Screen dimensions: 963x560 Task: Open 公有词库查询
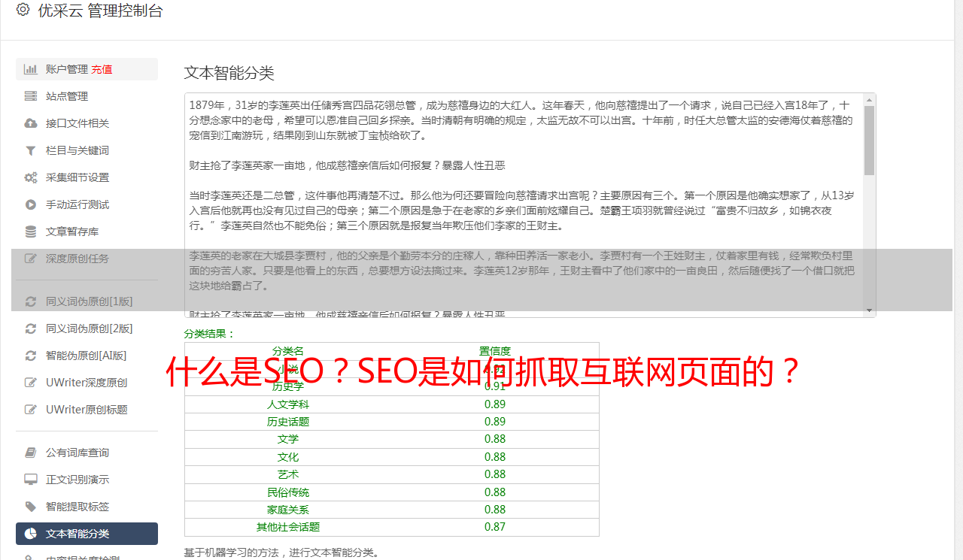[87, 453]
